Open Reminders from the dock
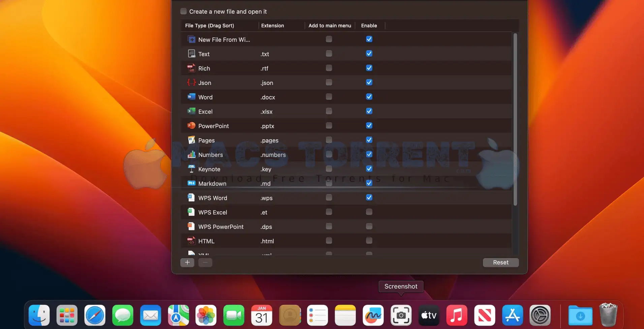 (x=317, y=316)
